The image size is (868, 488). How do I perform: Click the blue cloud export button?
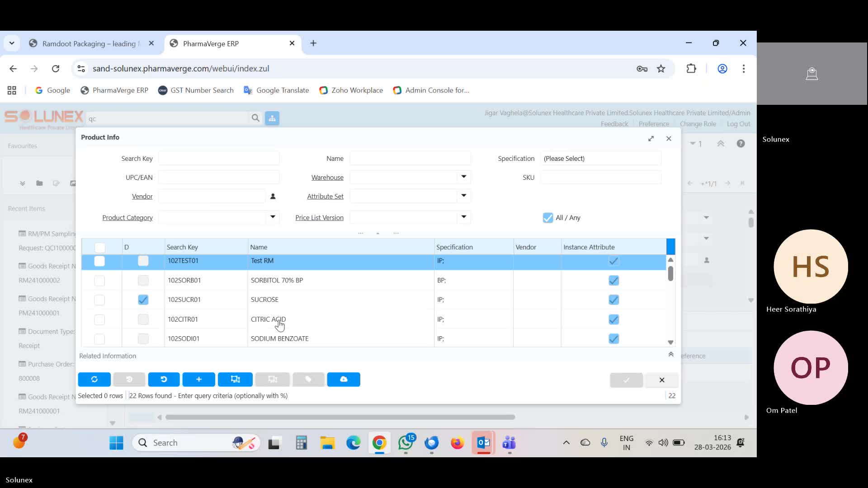click(344, 380)
